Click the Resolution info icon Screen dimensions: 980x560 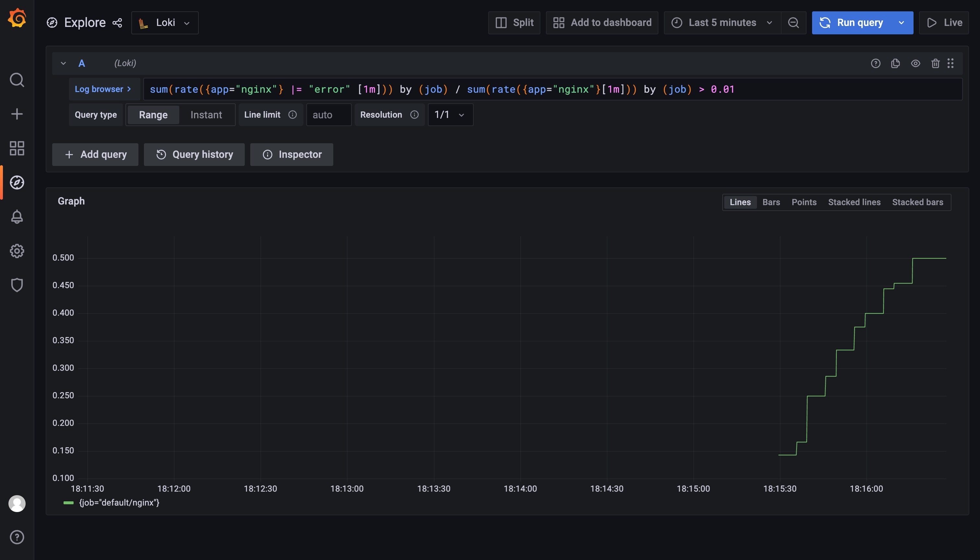point(414,115)
